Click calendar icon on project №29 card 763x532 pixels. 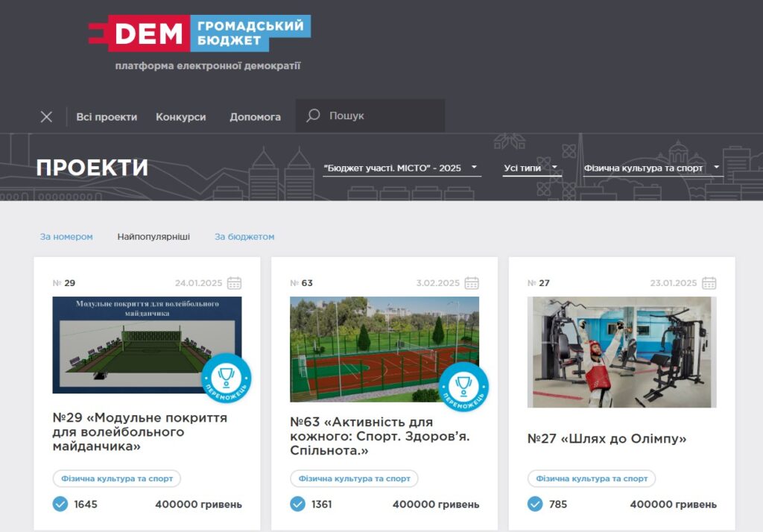coord(234,283)
